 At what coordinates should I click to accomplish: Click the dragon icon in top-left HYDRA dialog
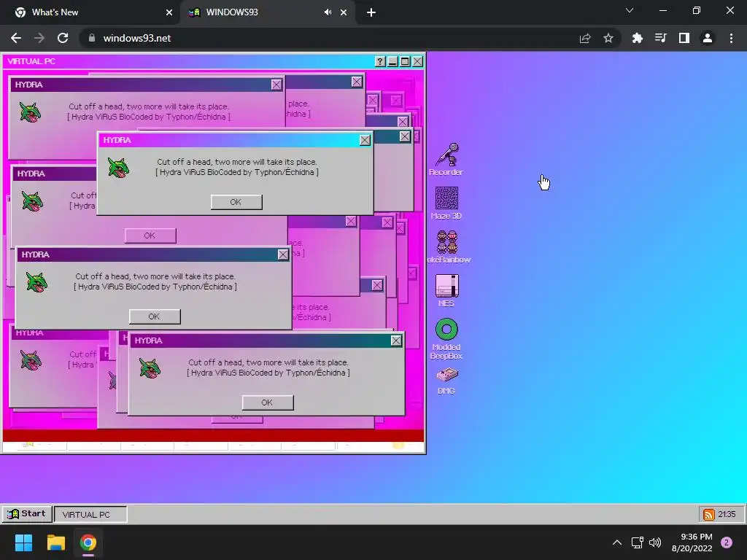click(x=30, y=112)
